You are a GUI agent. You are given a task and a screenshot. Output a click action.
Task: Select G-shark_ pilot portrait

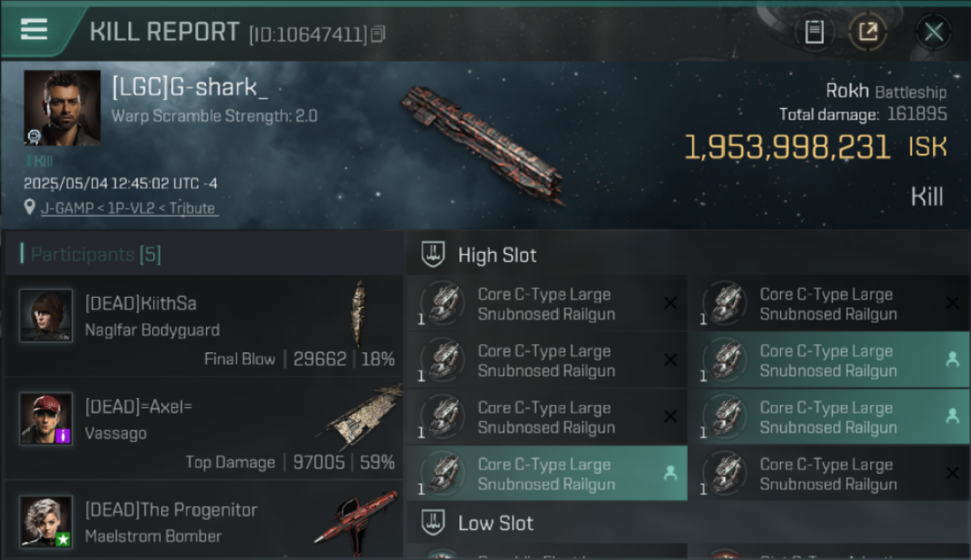coord(62,108)
